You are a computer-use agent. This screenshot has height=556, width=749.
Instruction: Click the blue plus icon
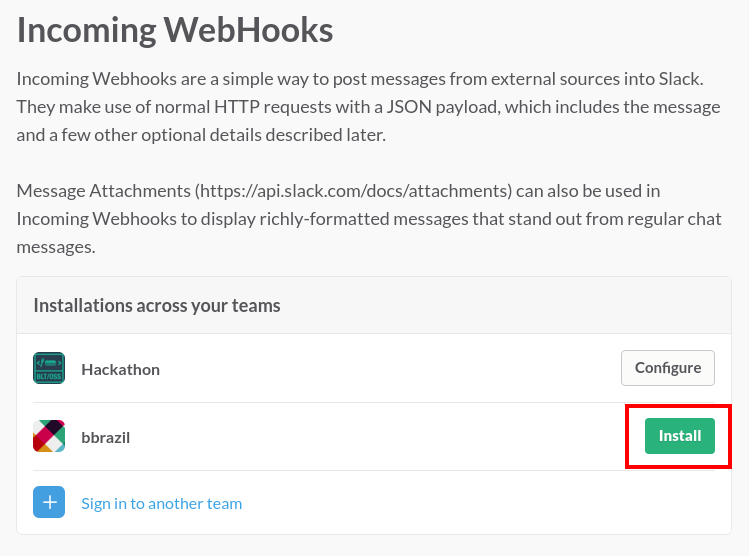49,502
